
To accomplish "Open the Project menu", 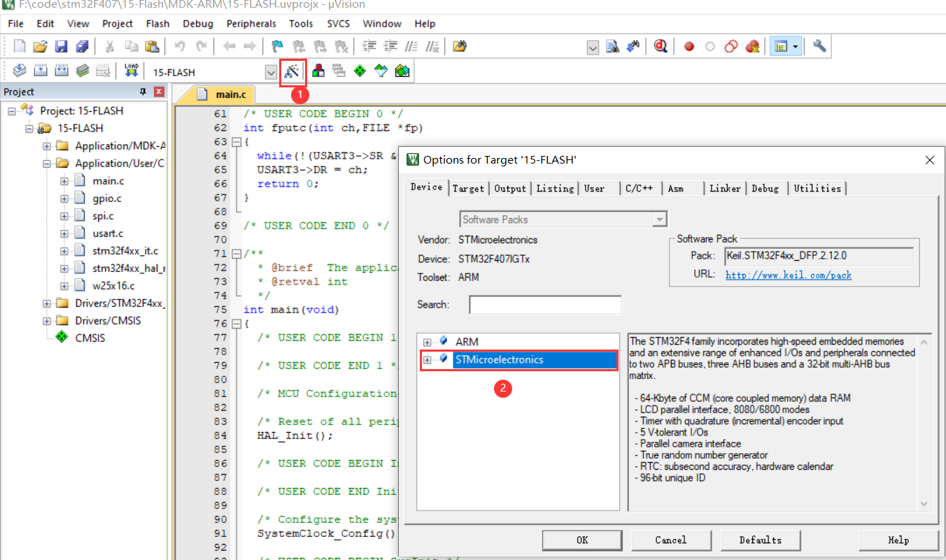I will [118, 23].
